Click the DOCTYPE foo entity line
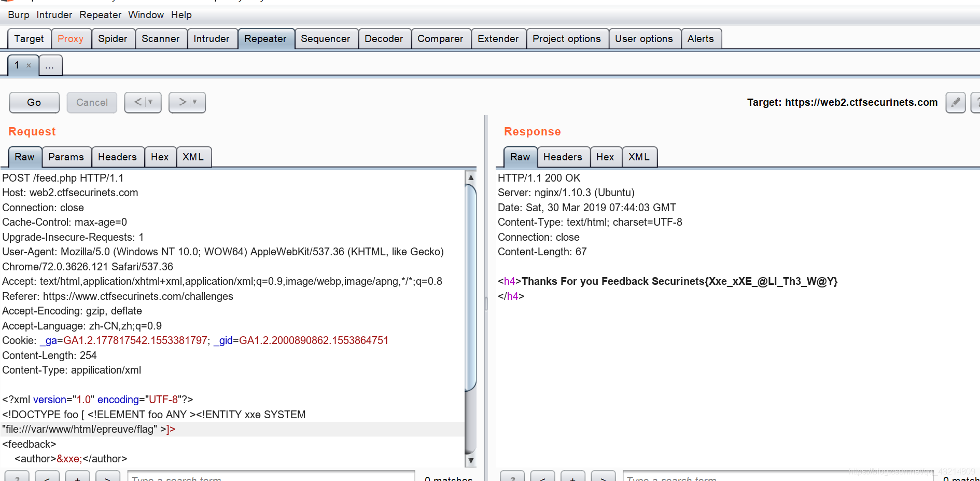Screen dimensions: 980x481 (154, 415)
